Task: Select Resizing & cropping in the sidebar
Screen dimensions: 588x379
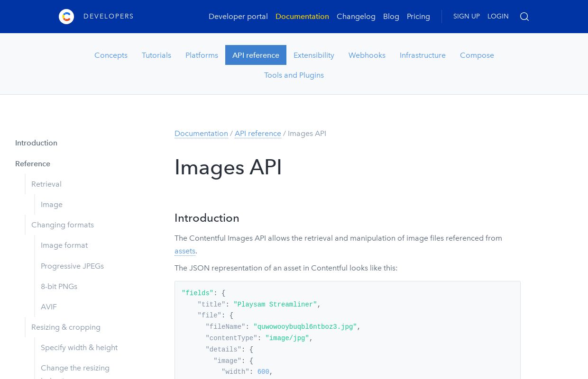Action: pos(66,327)
